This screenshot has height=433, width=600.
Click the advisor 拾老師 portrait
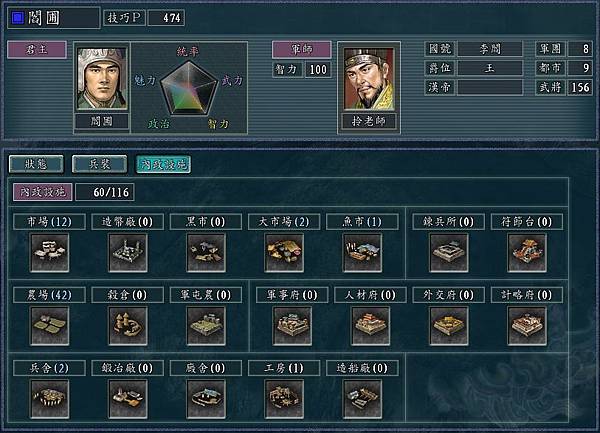tap(369, 79)
